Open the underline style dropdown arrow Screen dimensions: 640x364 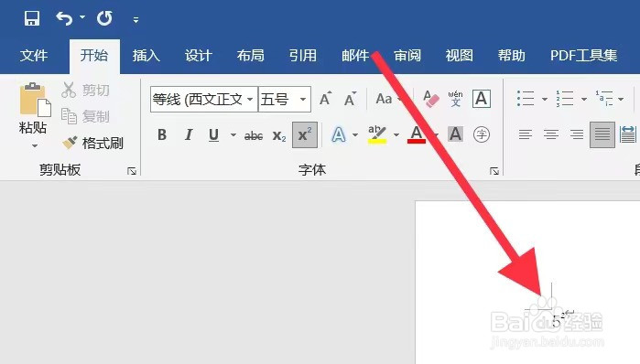point(233,134)
